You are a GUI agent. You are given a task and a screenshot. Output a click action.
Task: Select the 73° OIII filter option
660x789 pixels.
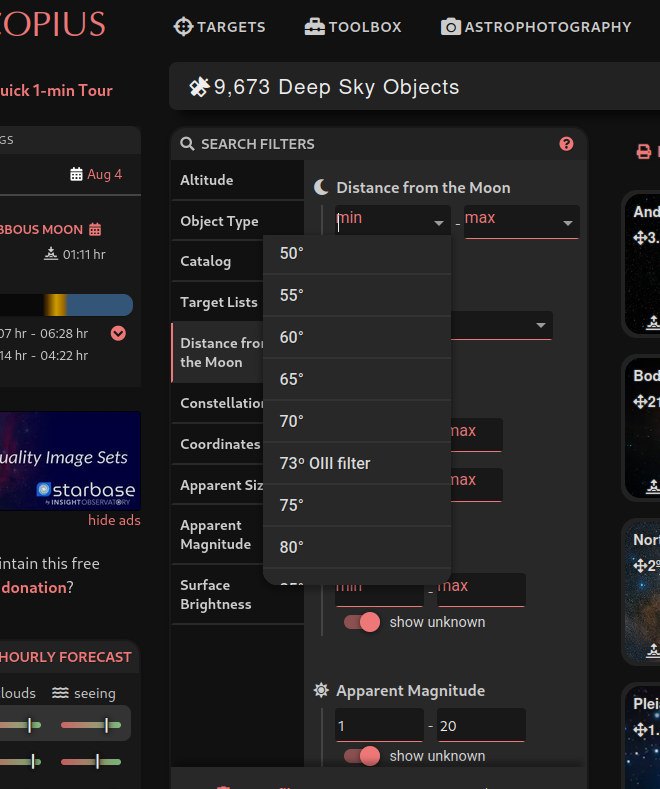click(357, 463)
